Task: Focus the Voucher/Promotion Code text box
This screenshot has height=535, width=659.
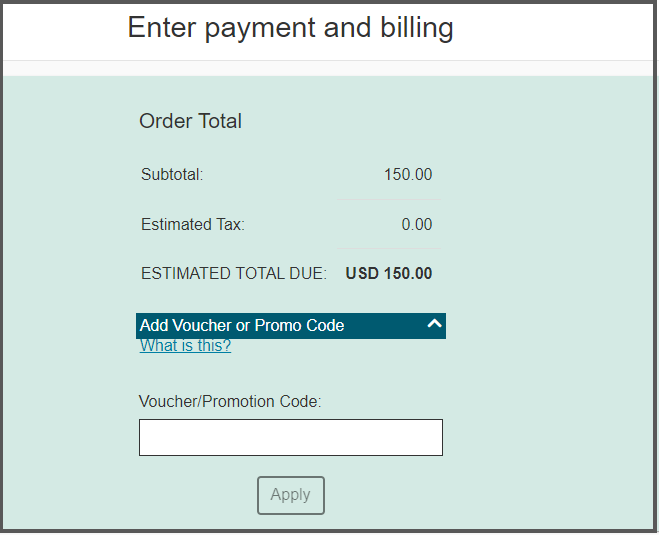Action: pyautogui.click(x=290, y=438)
